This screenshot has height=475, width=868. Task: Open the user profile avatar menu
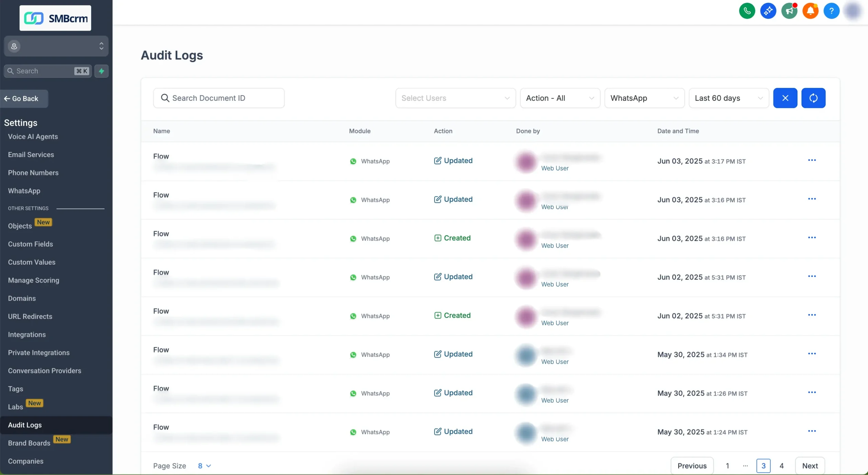pos(852,11)
